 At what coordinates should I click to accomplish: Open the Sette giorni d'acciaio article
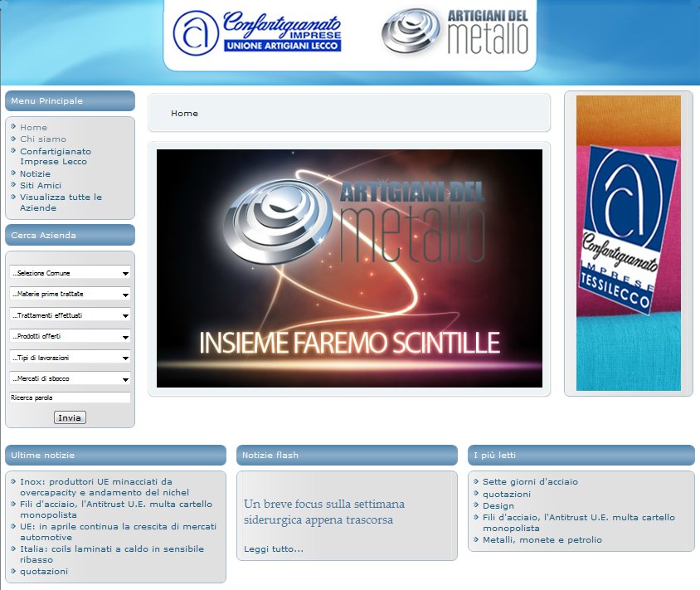530,481
